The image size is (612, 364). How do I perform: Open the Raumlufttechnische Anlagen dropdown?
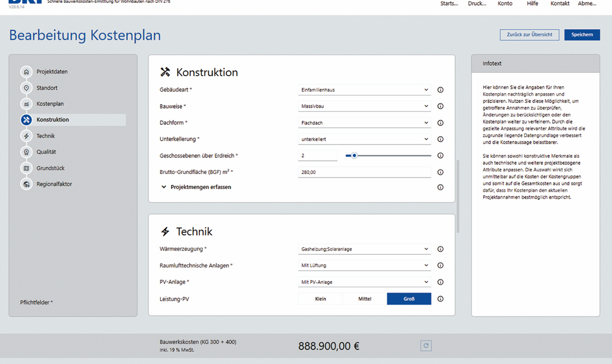tap(364, 266)
